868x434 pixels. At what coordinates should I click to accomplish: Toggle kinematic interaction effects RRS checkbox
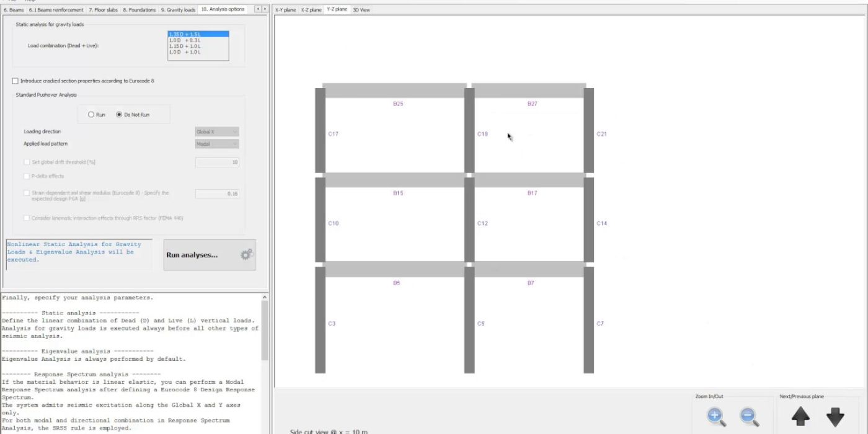pyautogui.click(x=27, y=218)
